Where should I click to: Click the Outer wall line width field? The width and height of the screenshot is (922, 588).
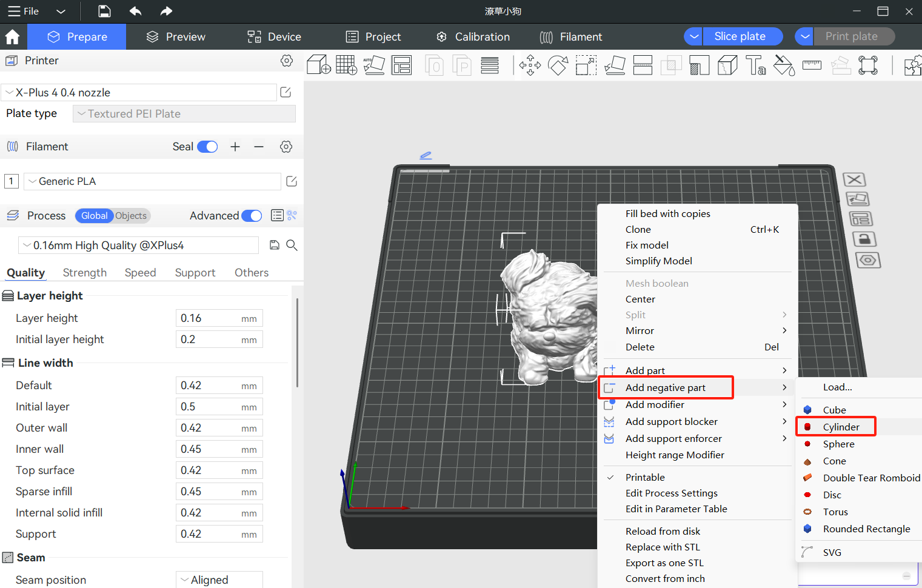[x=219, y=428]
